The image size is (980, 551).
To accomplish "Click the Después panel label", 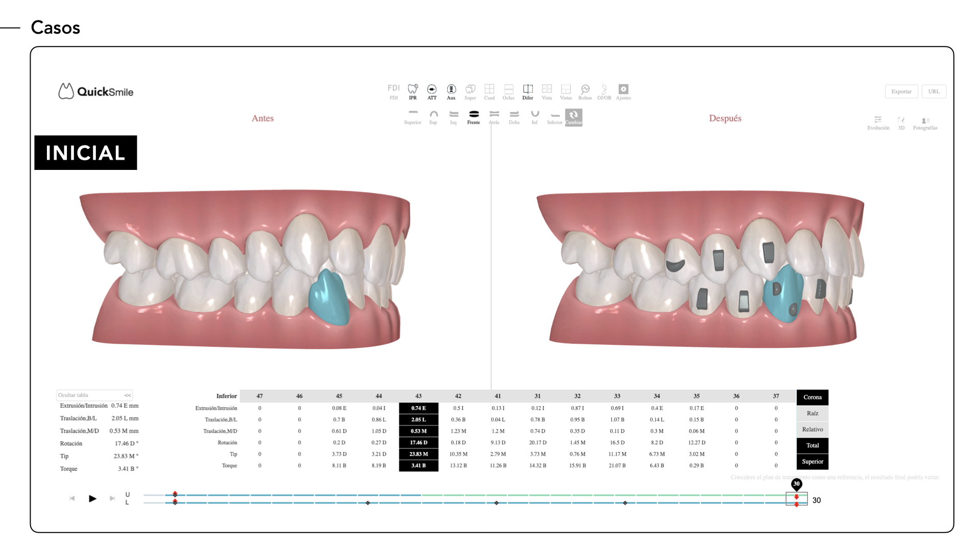I will 725,118.
